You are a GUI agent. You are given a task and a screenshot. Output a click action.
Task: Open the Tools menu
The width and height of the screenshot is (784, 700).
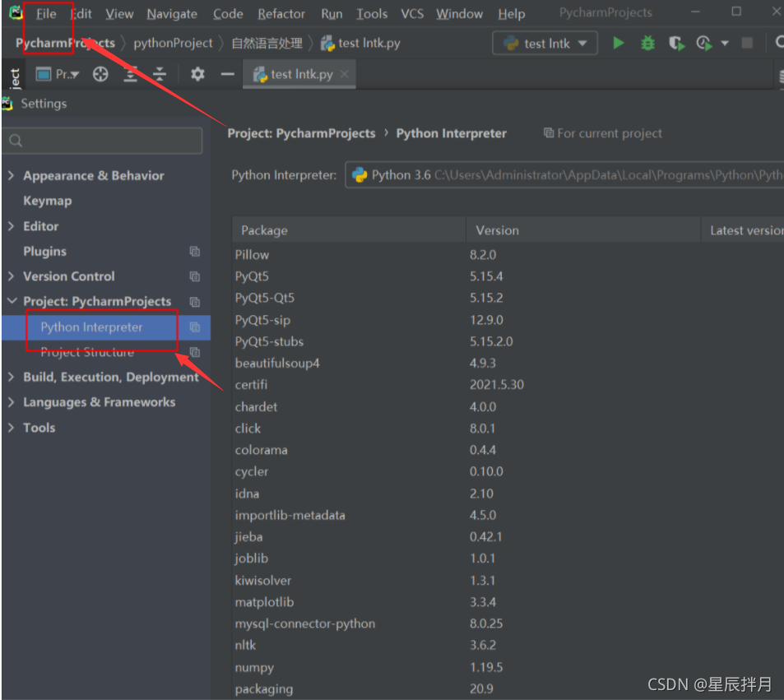tap(372, 13)
